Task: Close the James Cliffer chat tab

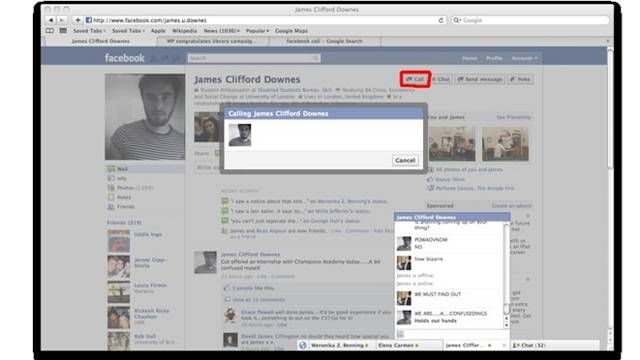Action: coord(504,345)
